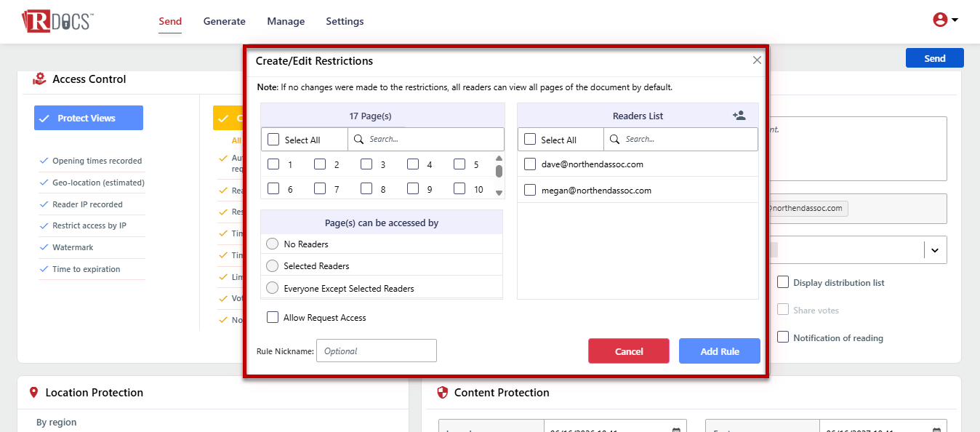
Task: Click the search icon in Readers List
Action: click(615, 139)
